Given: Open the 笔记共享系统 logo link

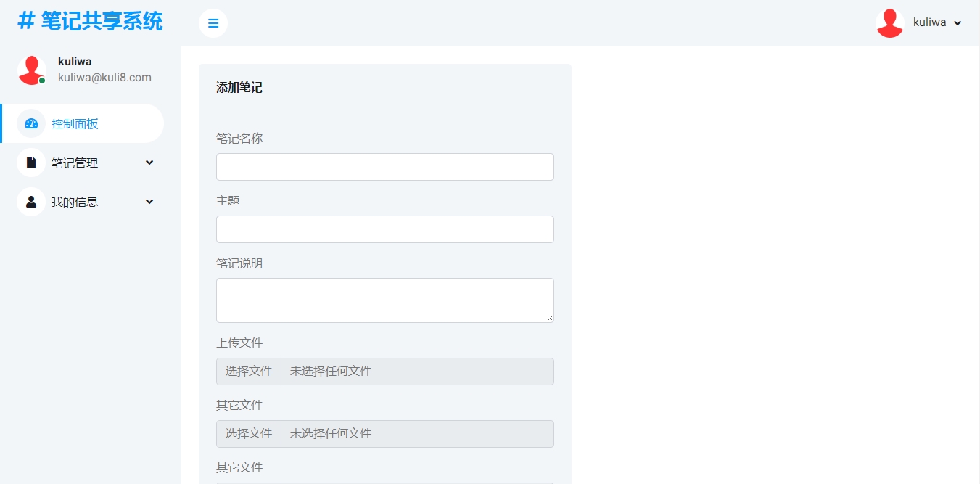Looking at the screenshot, I should click(91, 22).
